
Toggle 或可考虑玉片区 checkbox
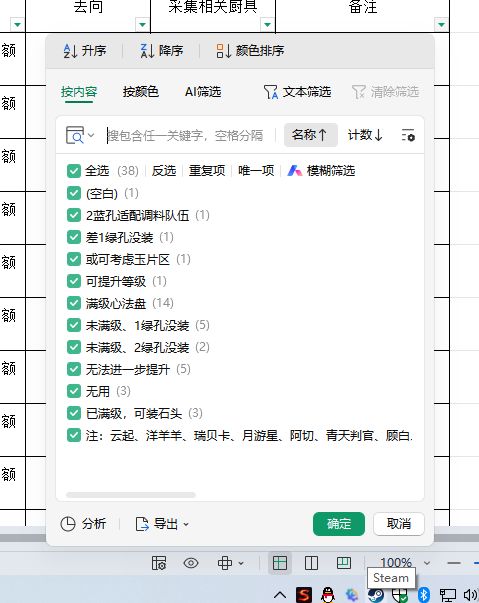coord(73,259)
